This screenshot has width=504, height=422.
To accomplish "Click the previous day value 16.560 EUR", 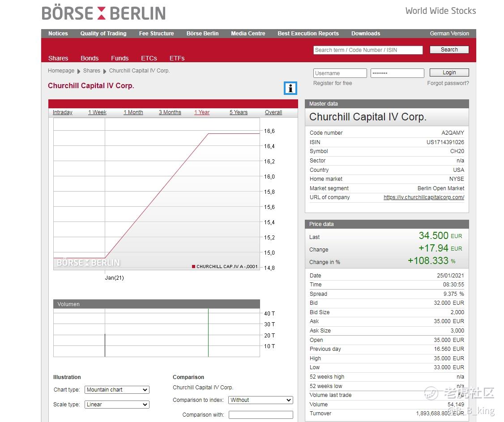I will click(449, 349).
